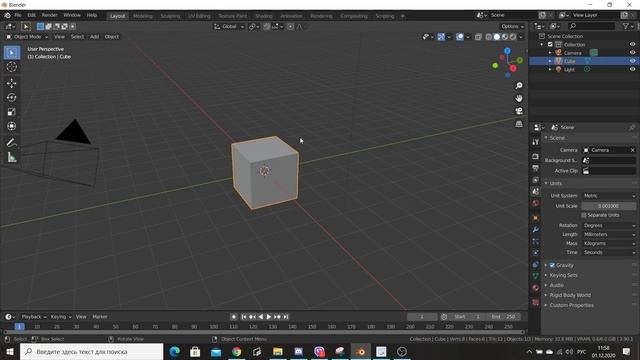
Task: Open the Modifiers wrench tab
Action: coord(536,230)
